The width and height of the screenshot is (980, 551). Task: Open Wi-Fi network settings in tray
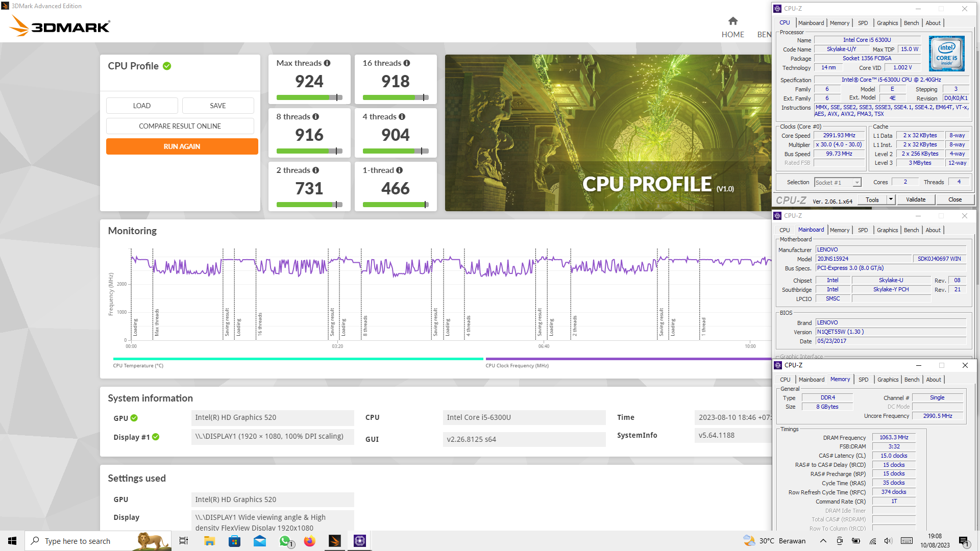[873, 541]
